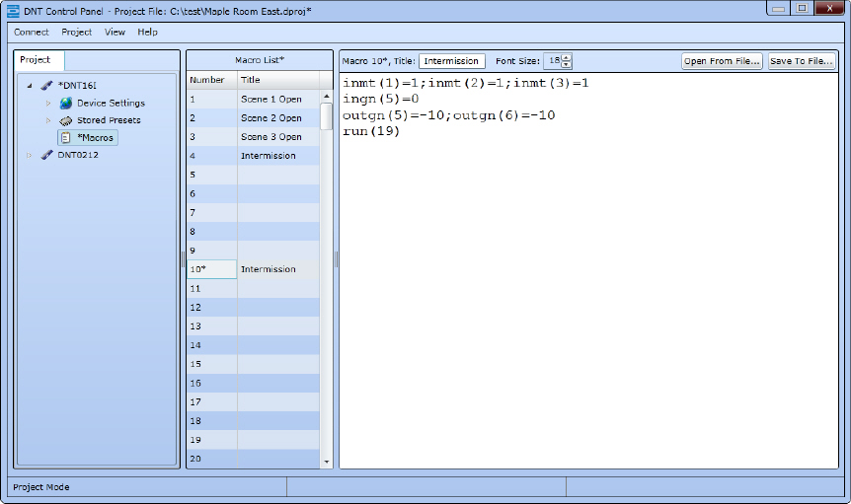Viewport: 851px width, 504px height.
Task: Click the macro line 'run(19)'
Action: (371, 132)
